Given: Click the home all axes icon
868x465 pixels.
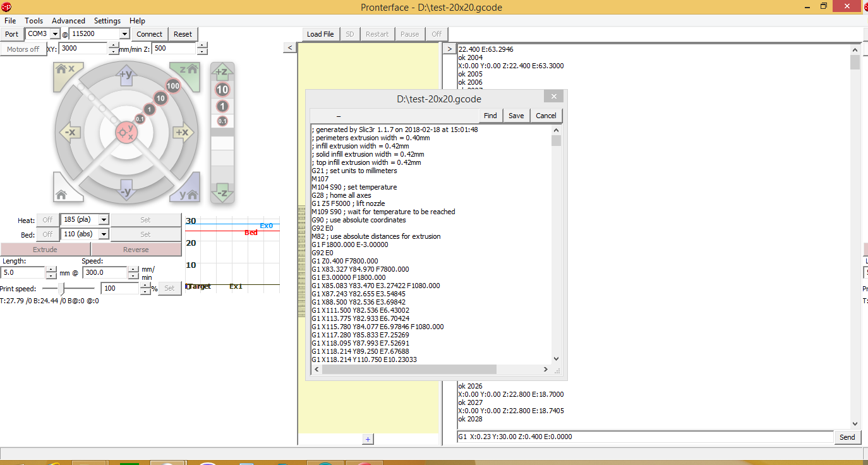Looking at the screenshot, I should (x=64, y=193).
